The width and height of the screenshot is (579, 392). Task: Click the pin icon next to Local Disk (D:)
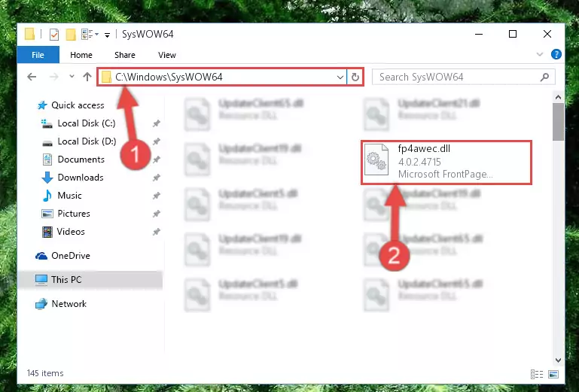(x=157, y=141)
